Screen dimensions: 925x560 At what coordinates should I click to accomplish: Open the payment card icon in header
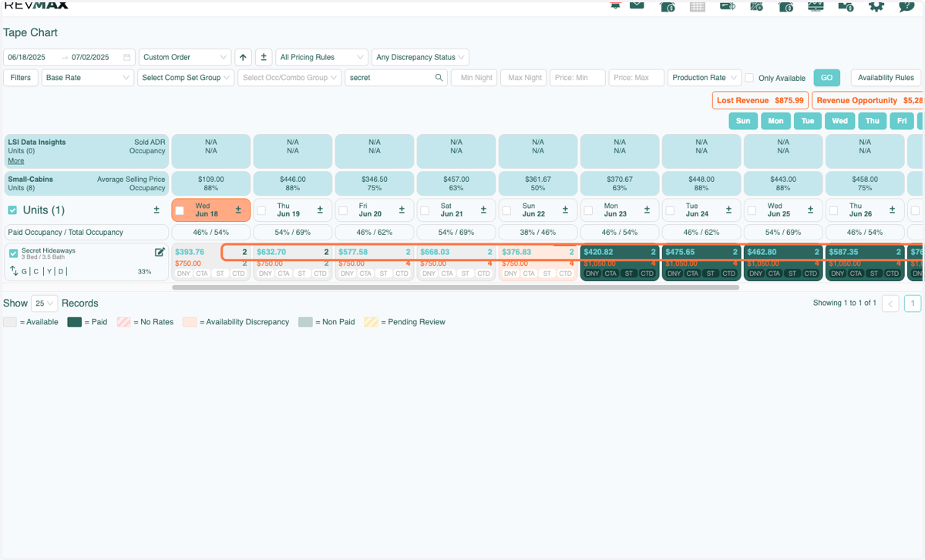pyautogui.click(x=728, y=6)
